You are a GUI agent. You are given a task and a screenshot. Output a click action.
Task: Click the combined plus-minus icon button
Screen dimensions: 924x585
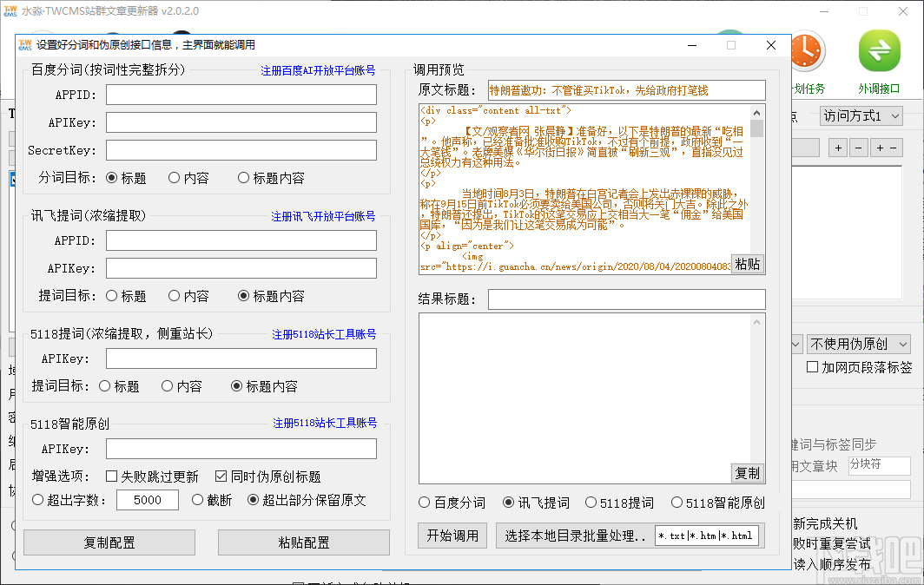tap(887, 148)
